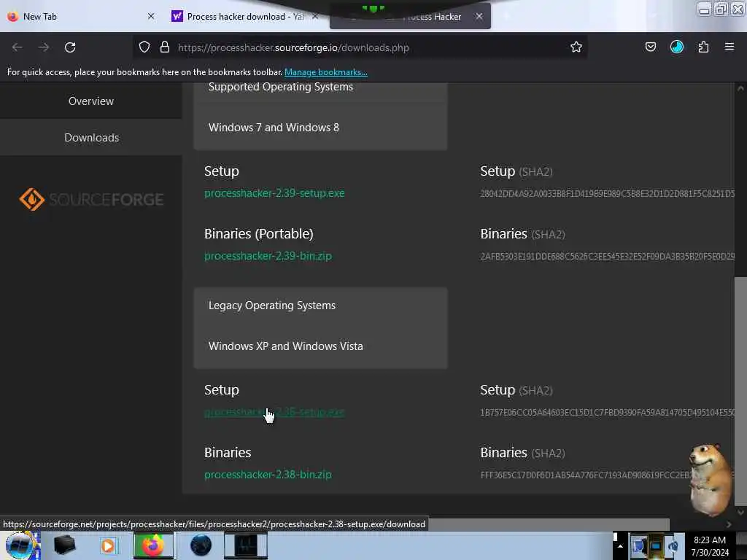This screenshot has height=560, width=747.
Task: Show hidden system tray icons arrow
Action: tap(620, 546)
